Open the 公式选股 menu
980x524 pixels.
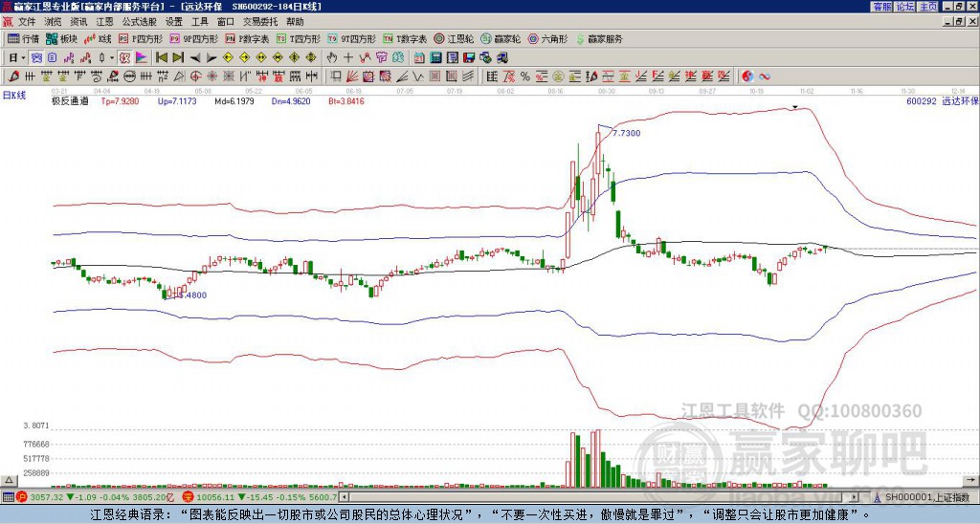tap(140, 22)
